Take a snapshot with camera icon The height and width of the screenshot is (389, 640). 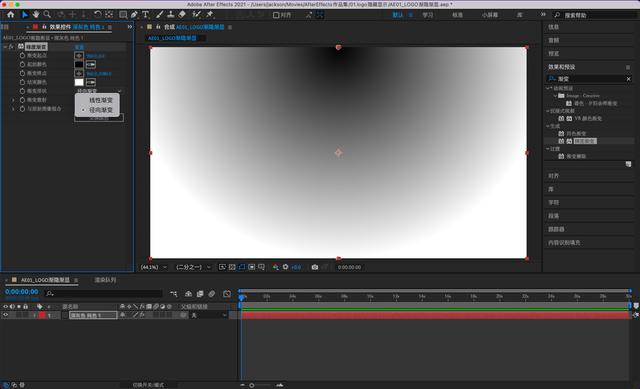click(x=315, y=267)
